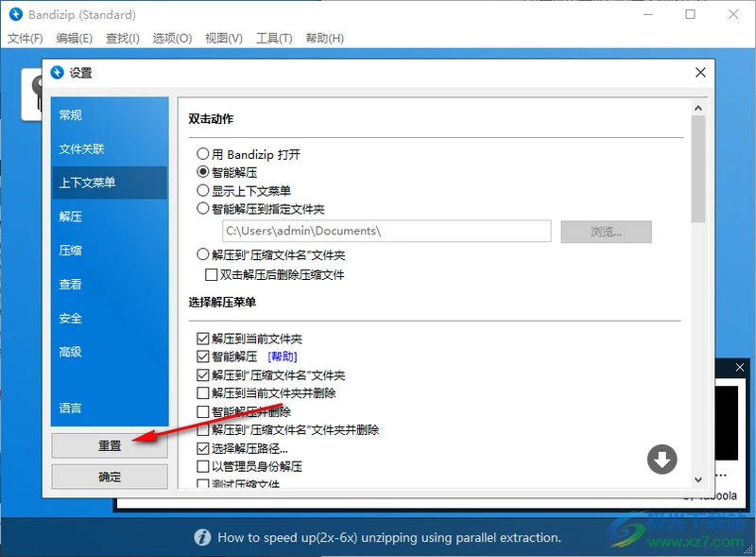The image size is (756, 557).
Task: Close the ad panel on the right
Action: tap(740, 367)
